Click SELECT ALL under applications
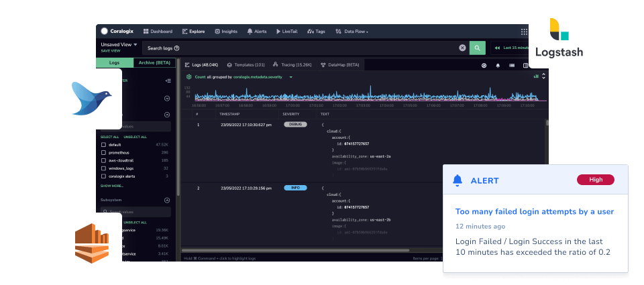Screen dimensions: 644x285 pyautogui.click(x=109, y=137)
